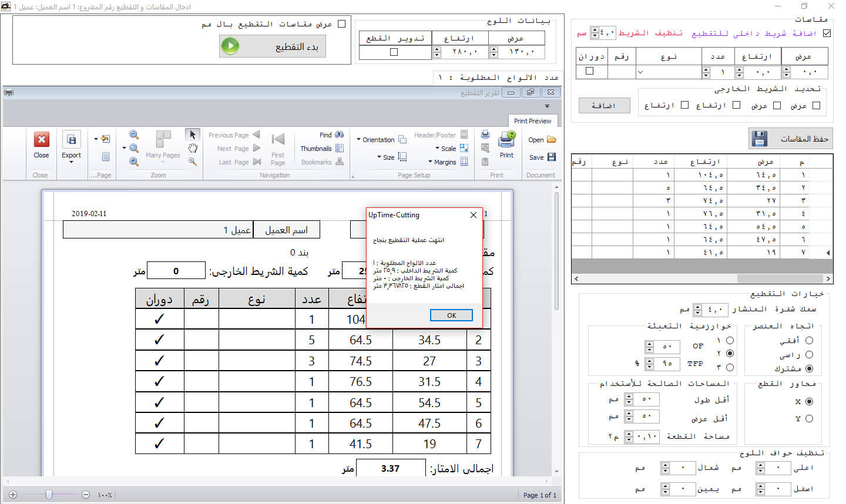Click the Export document icon
This screenshot has height=504, width=846.
(71, 140)
